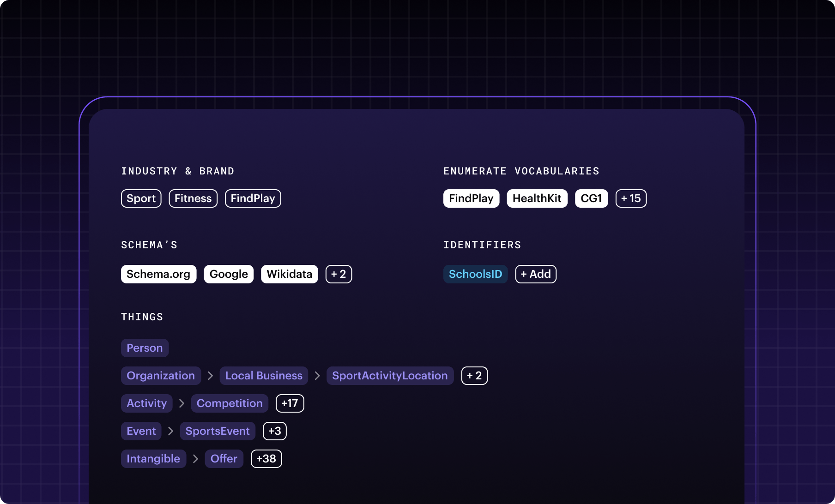Select the Person thing type

pos(145,348)
